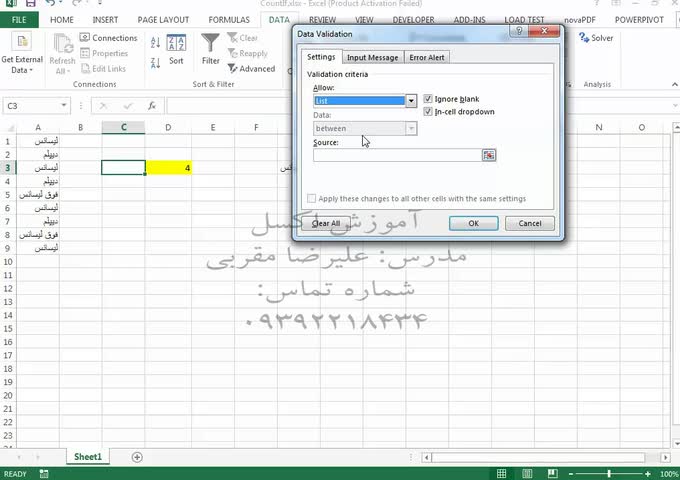Click the Source range selector icon
This screenshot has width=680, height=480.
489,155
